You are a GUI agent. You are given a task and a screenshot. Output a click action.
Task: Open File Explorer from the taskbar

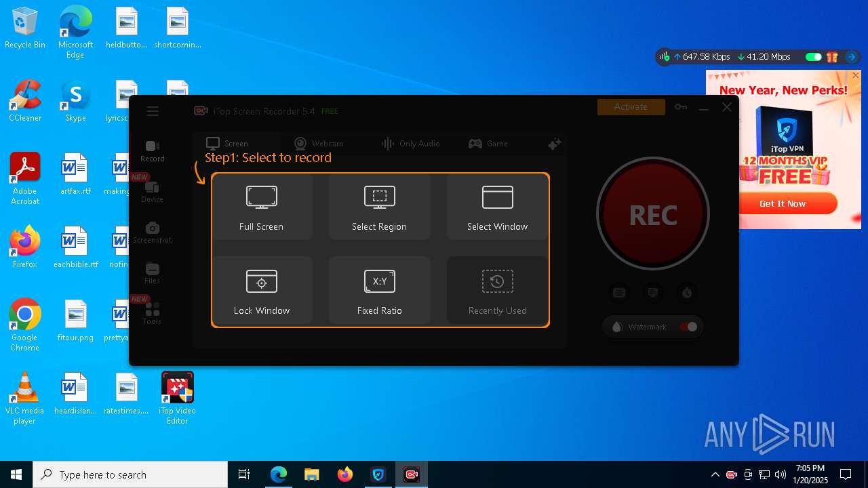tap(312, 474)
